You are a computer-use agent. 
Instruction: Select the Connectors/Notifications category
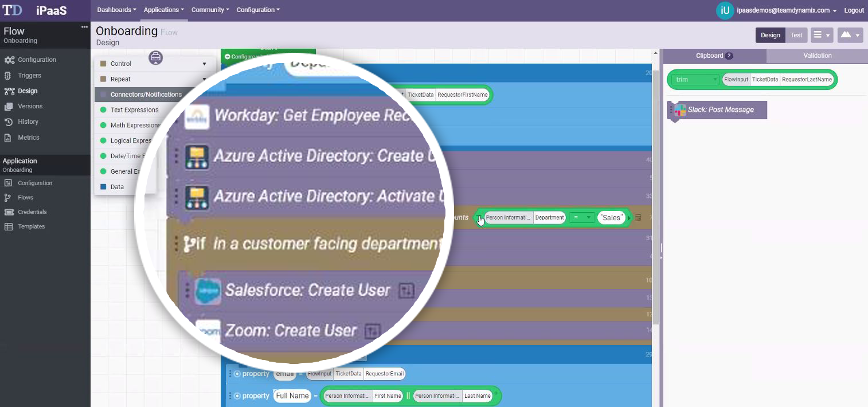pyautogui.click(x=146, y=95)
